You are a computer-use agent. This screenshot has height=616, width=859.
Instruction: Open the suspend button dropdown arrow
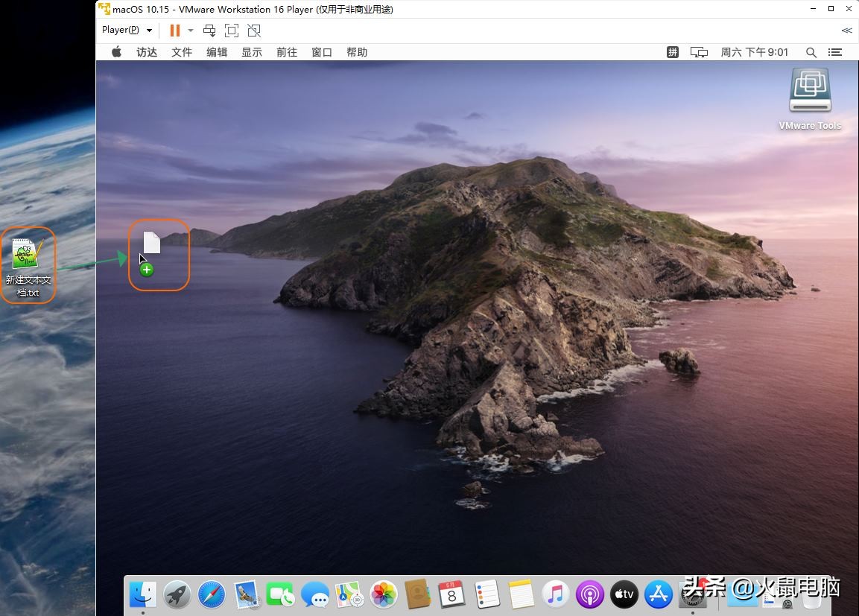tap(191, 31)
